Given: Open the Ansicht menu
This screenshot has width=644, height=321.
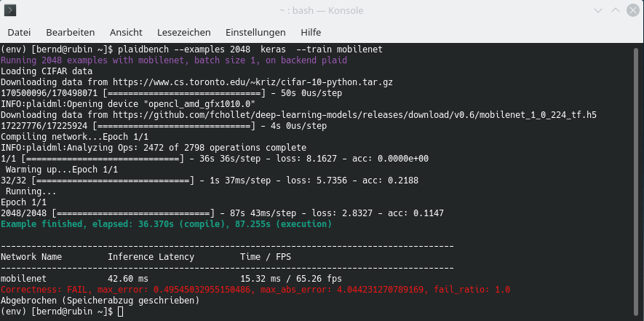Looking at the screenshot, I should 126,33.
